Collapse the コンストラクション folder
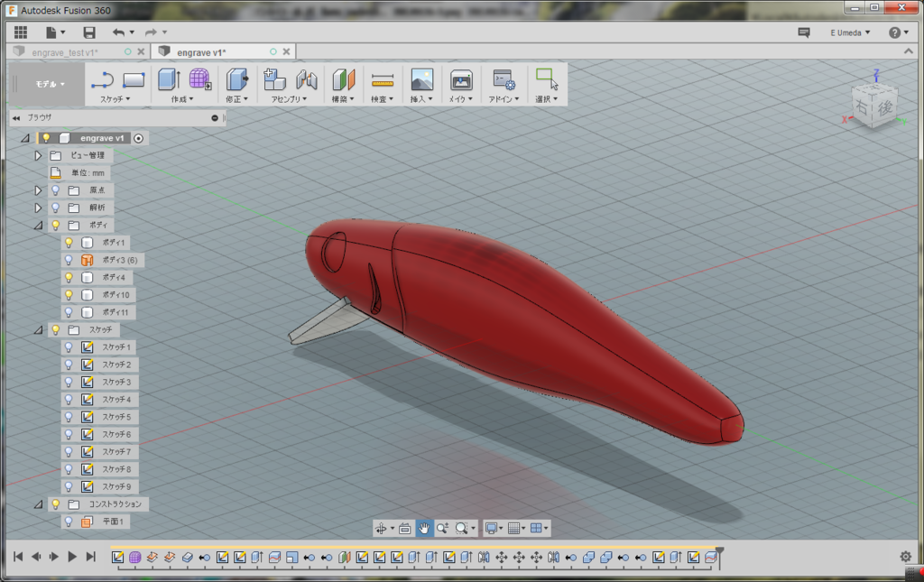This screenshot has width=924, height=582. 38,504
